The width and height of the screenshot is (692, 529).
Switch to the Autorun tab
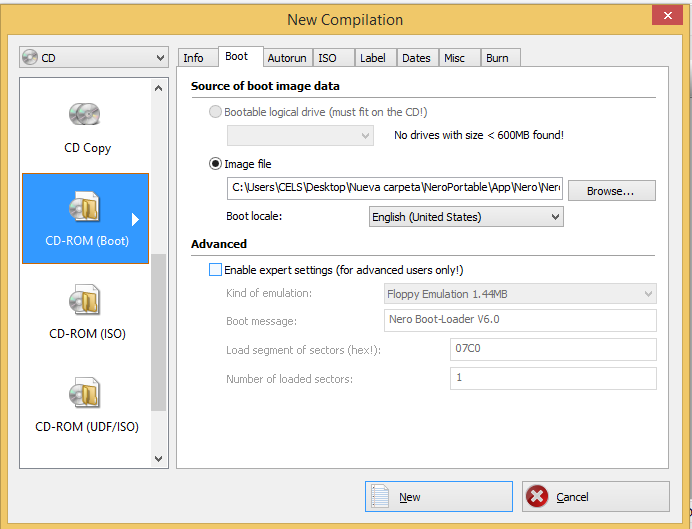point(288,58)
